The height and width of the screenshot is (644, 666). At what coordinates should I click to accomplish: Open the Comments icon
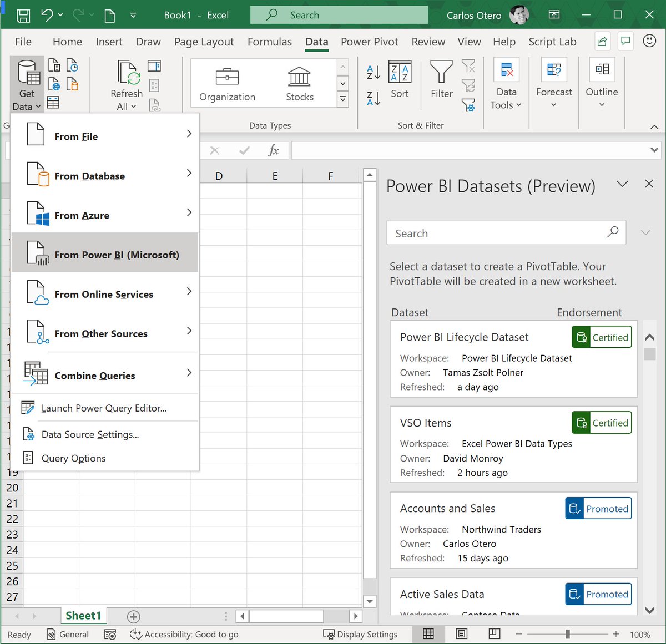(626, 41)
